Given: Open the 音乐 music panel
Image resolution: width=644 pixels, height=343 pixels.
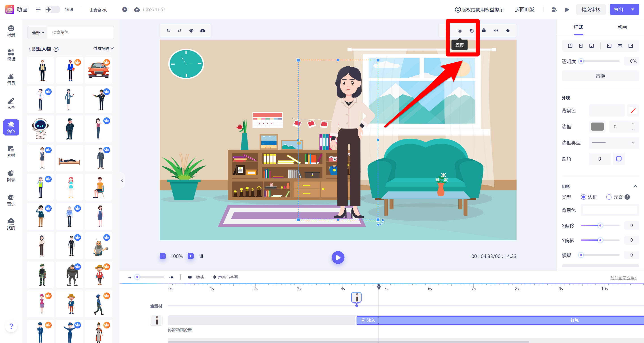Looking at the screenshot, I should coord(11,200).
